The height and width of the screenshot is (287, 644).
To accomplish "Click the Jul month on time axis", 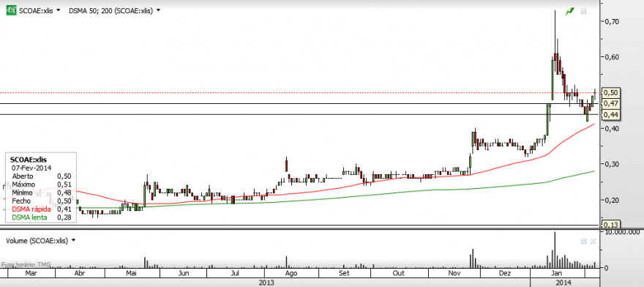I will pyautogui.click(x=236, y=273).
